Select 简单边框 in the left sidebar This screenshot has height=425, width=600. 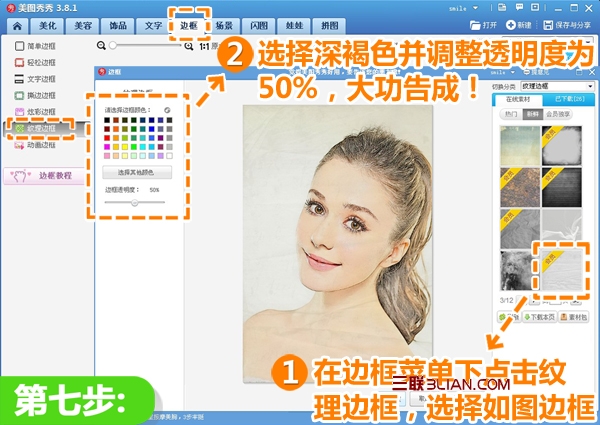point(35,46)
